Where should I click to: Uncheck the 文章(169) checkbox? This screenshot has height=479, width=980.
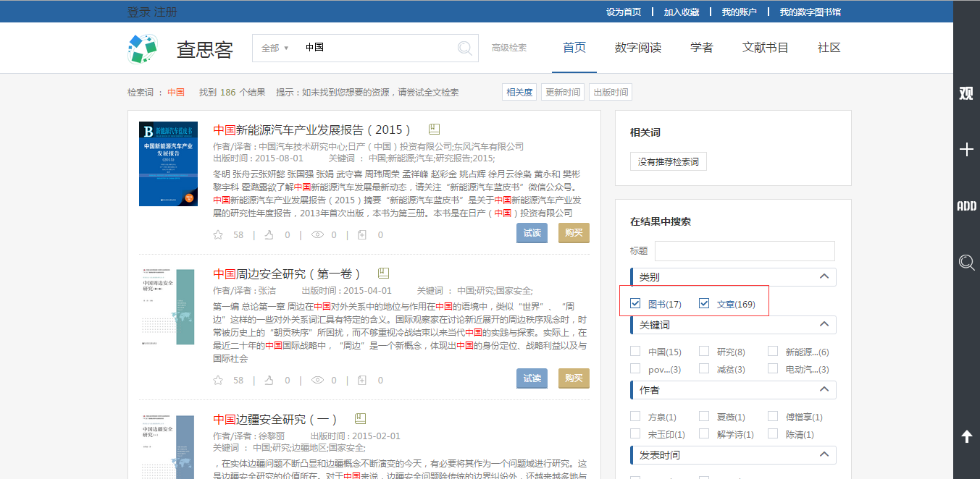tap(704, 304)
